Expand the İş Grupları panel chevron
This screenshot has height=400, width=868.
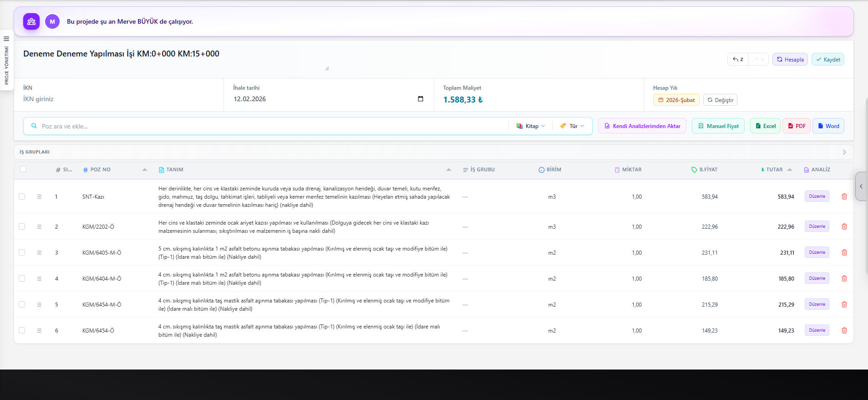click(x=844, y=152)
